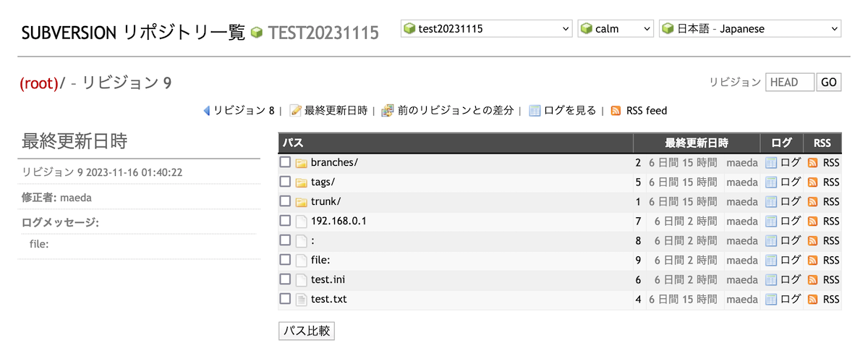Open the trunk/ folder link
Viewport: 868px width, 362px height.
(x=325, y=201)
